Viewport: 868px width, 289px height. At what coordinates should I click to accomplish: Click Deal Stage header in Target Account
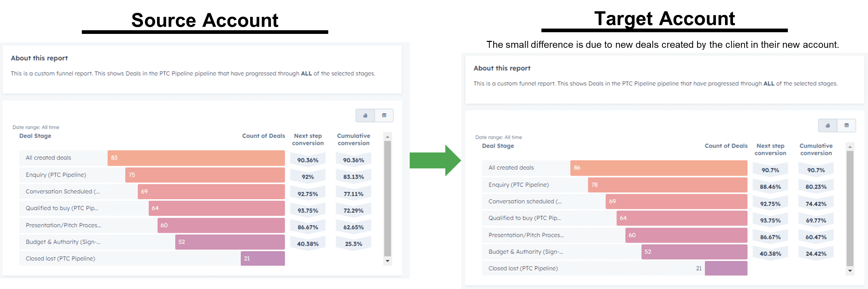pyautogui.click(x=498, y=146)
